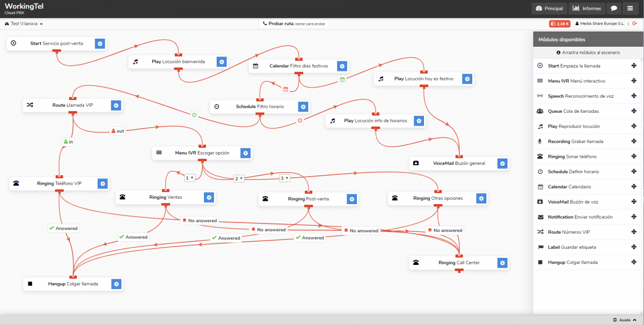Click gear icon on Hangup Colgar llamada
Viewport: 644px width, 325px height.
tap(116, 284)
